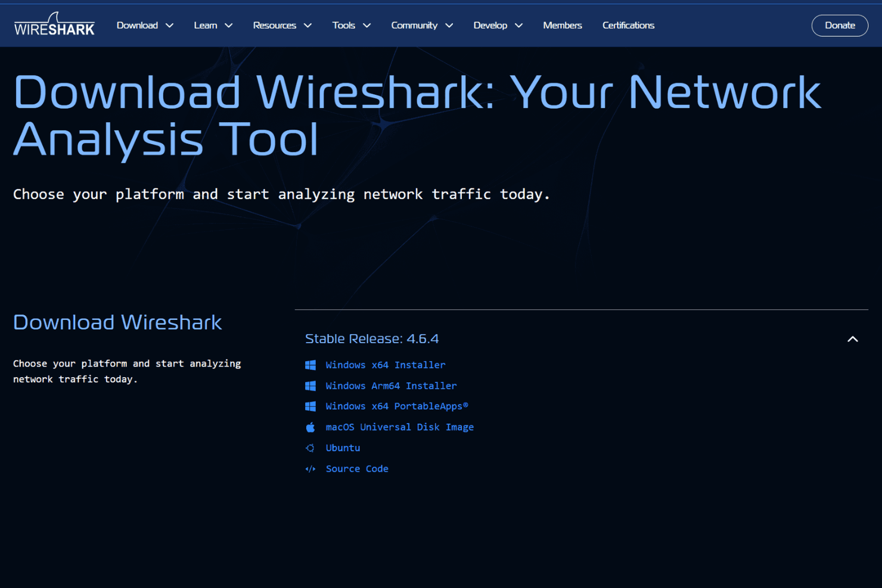The height and width of the screenshot is (588, 882).
Task: Click the Stable Release: 4.6.4 heading
Action: [372, 338]
